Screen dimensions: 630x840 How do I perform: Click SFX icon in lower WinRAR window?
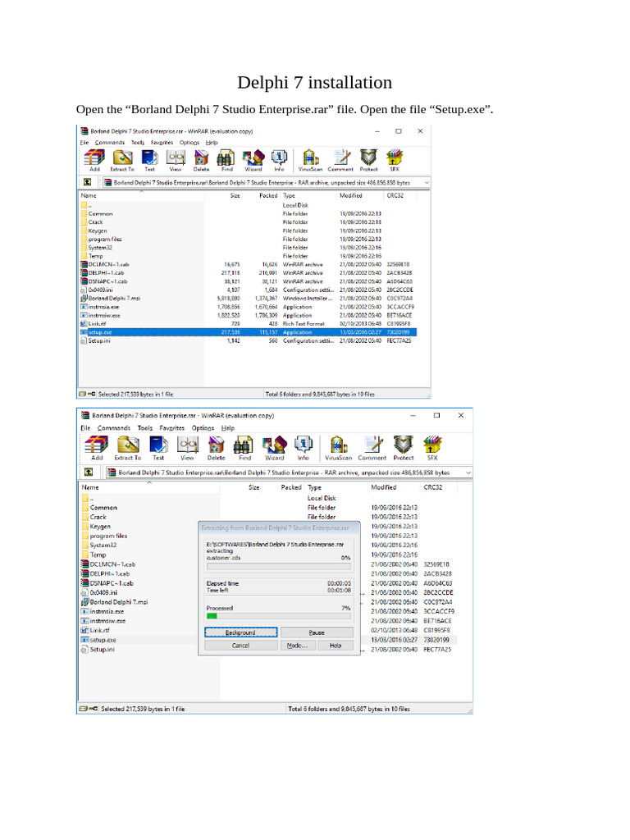pos(432,448)
